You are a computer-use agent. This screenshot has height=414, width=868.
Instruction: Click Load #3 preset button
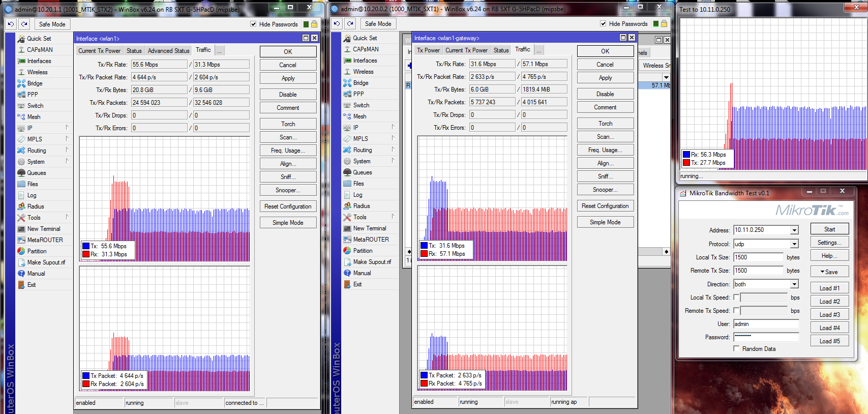click(829, 315)
